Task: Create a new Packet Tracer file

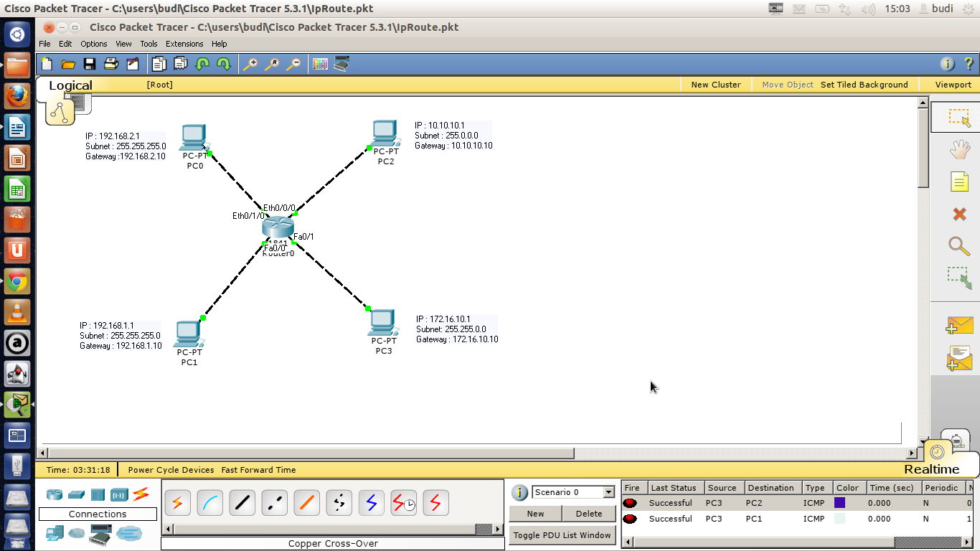Action: [47, 64]
